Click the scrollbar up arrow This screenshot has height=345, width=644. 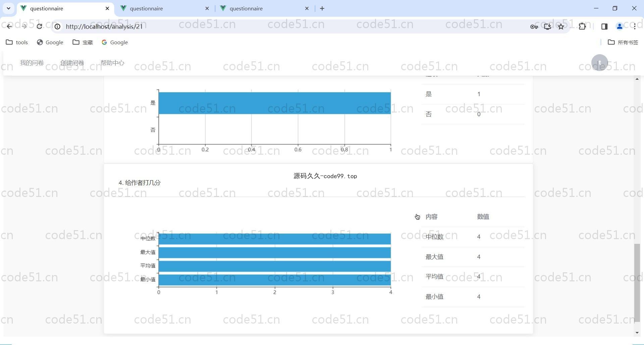coord(637,79)
